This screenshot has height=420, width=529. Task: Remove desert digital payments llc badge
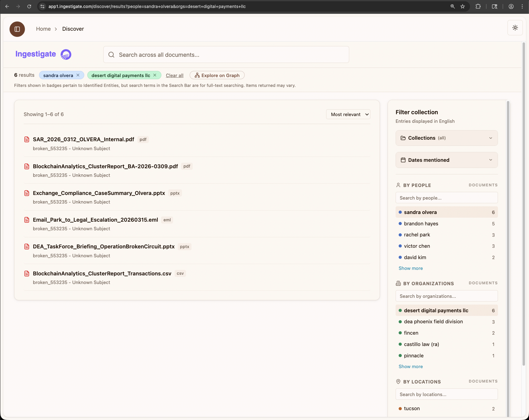155,75
